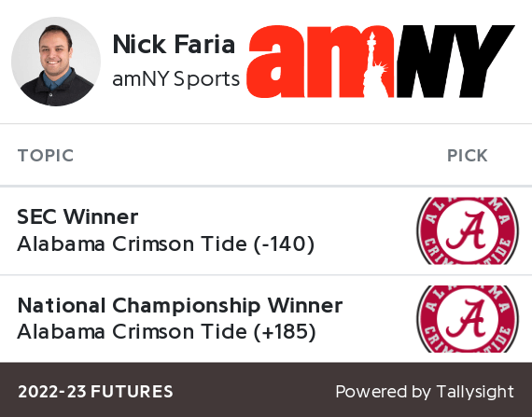Select the PICK column header
The height and width of the screenshot is (417, 532).
click(x=468, y=156)
